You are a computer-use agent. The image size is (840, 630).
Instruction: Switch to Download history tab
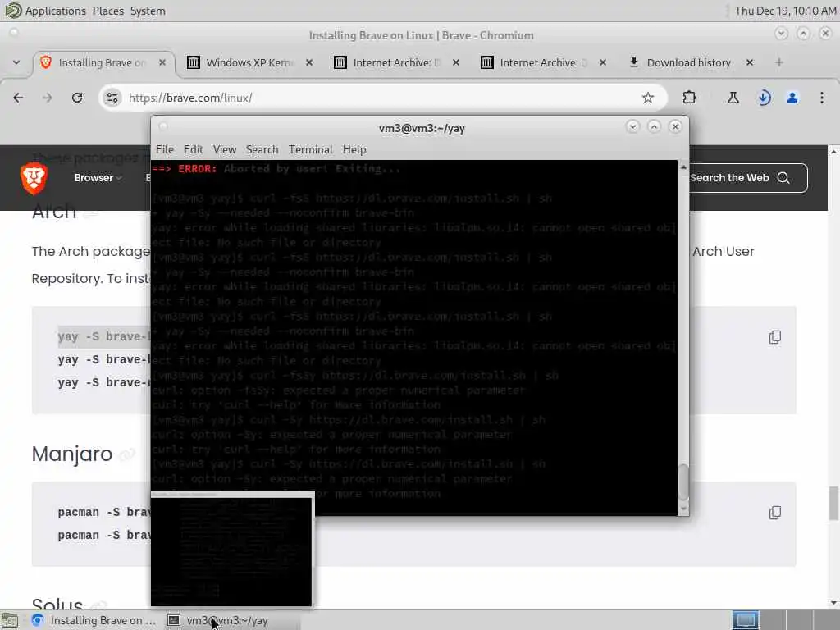(x=690, y=62)
